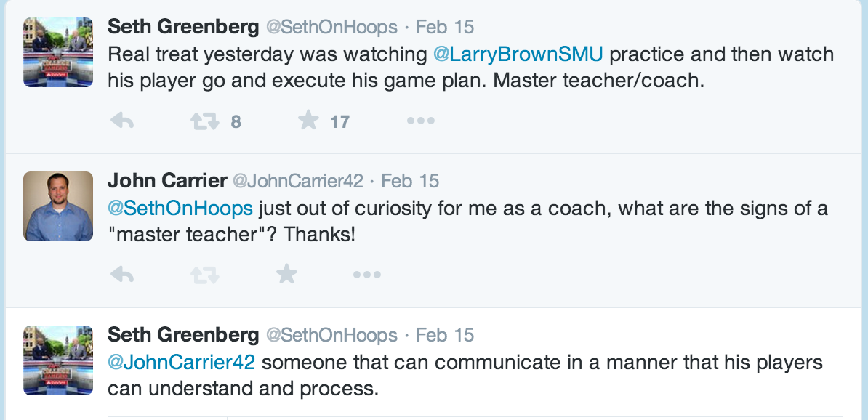Image resolution: width=868 pixels, height=420 pixels.
Task: Retweet John Carrier's question tweet
Action: click(x=205, y=275)
